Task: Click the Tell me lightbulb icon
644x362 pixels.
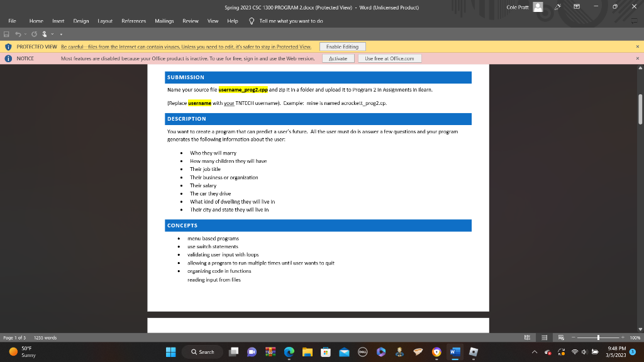Action: click(x=252, y=21)
